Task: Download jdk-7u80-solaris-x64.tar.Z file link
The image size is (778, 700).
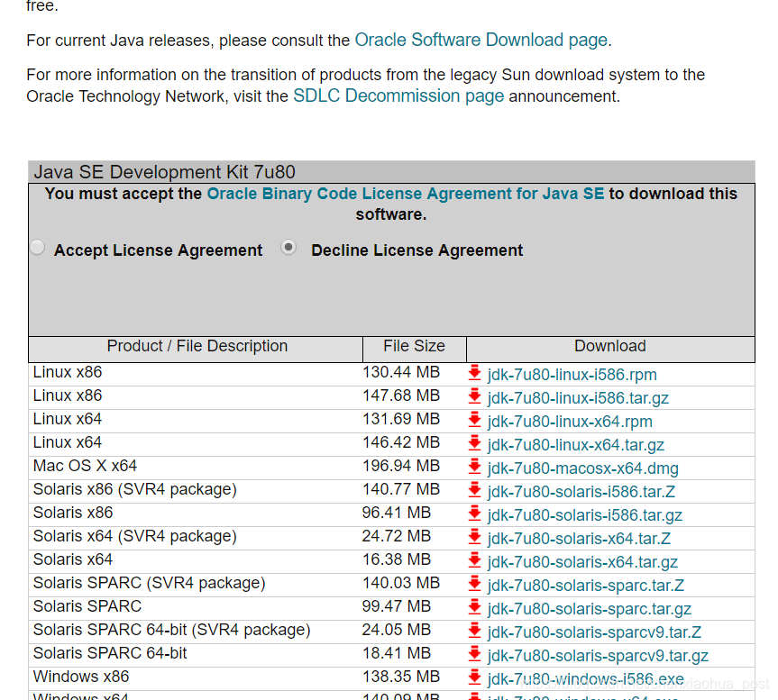Action: [579, 539]
